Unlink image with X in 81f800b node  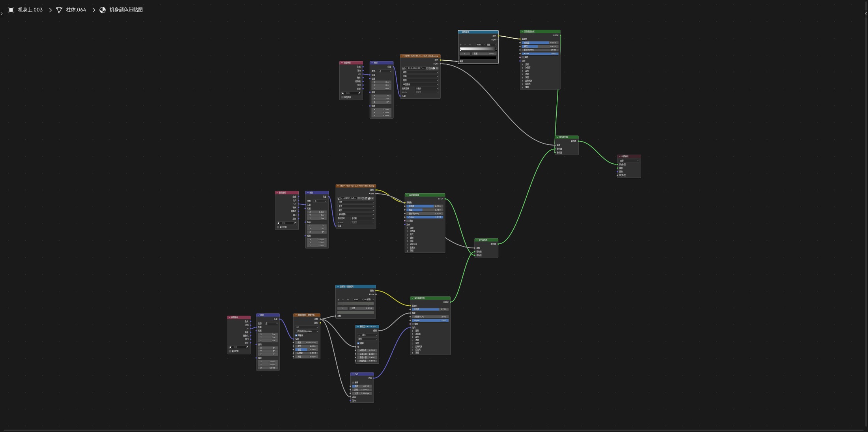point(437,68)
